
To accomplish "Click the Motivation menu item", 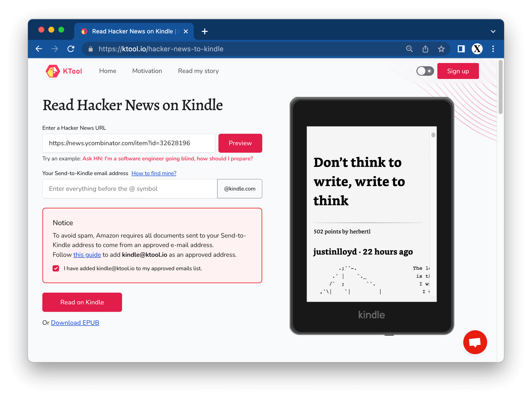I will coord(147,71).
